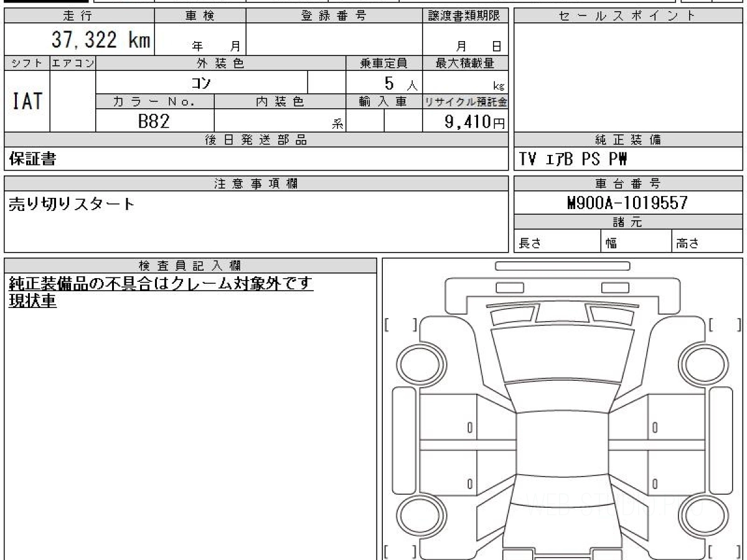This screenshot has height=560, width=747.
Task: Select color number B82
Action: [154, 121]
